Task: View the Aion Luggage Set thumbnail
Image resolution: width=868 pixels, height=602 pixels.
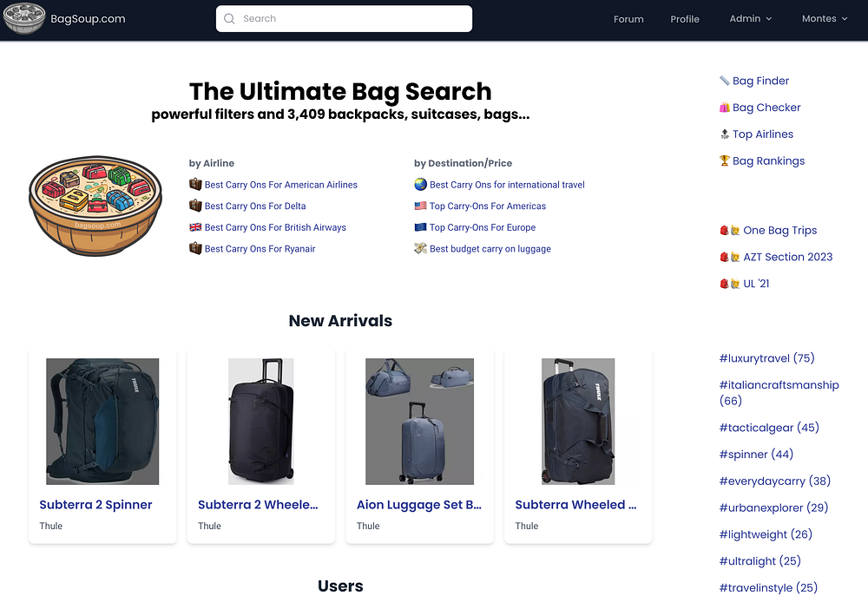Action: 419,422
